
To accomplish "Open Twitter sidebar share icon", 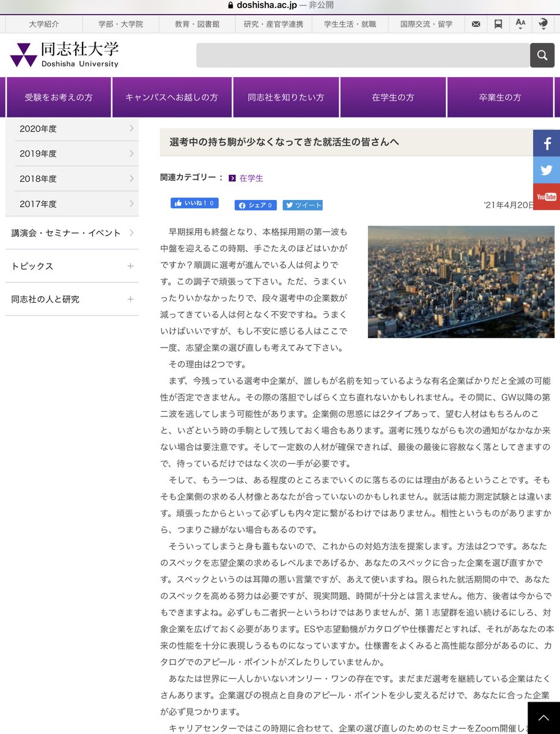I will tap(547, 170).
